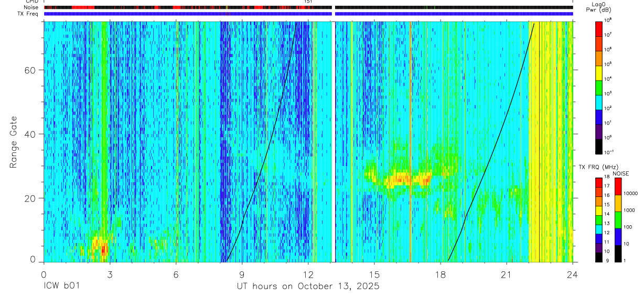Click the red top segment of Lag0 power colorbar
Screen dimensions: 644x297
(599, 29)
